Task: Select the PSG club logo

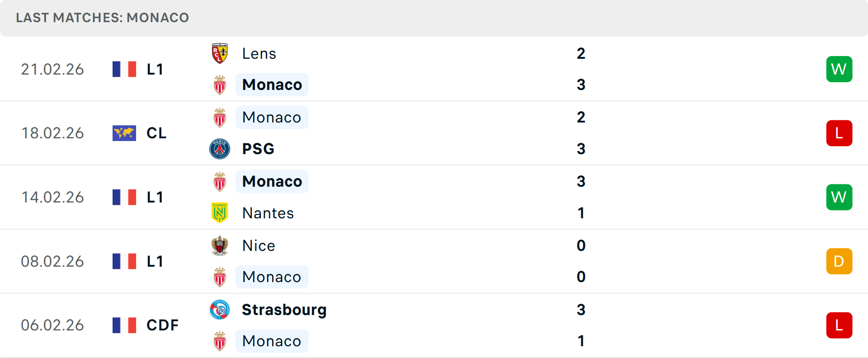Action: [220, 148]
